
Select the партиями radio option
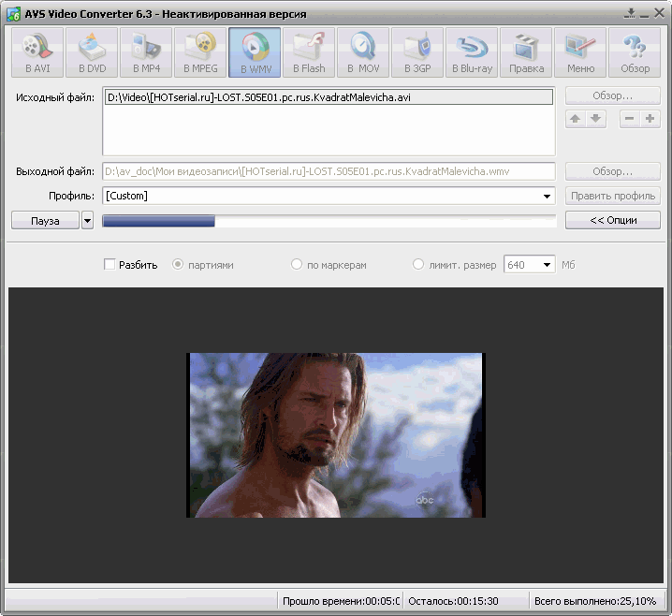178,265
